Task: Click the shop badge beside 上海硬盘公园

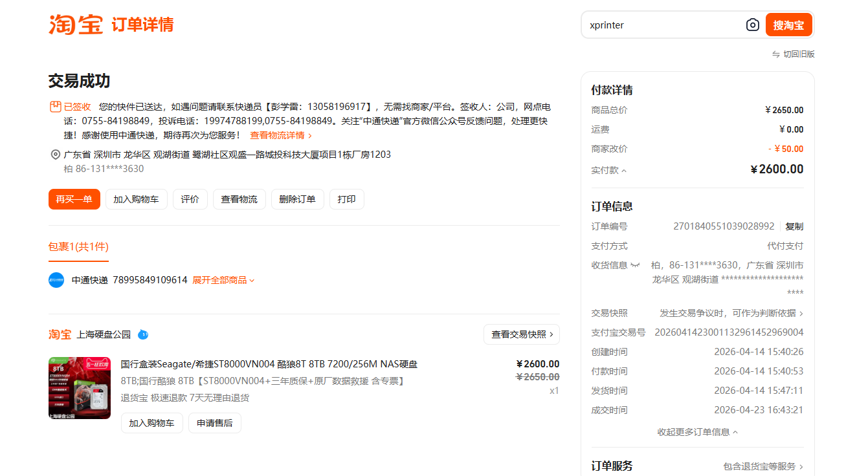Action: (x=143, y=334)
